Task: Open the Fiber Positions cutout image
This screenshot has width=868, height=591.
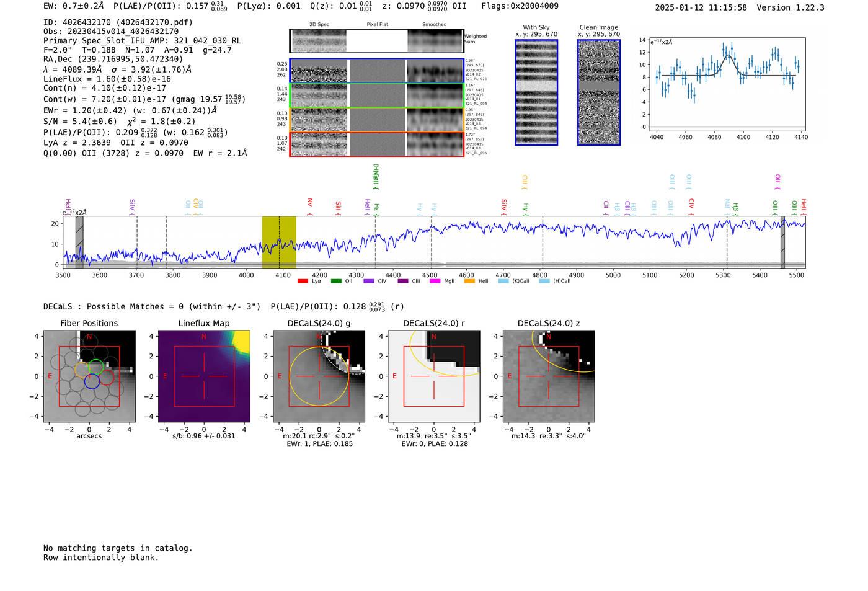Action: pos(89,376)
